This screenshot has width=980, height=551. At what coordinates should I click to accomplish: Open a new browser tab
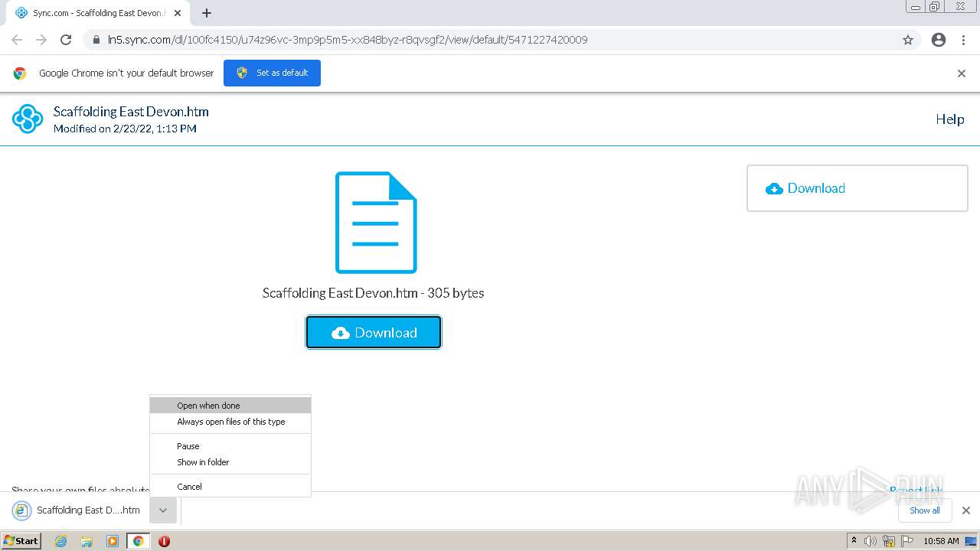206,13
